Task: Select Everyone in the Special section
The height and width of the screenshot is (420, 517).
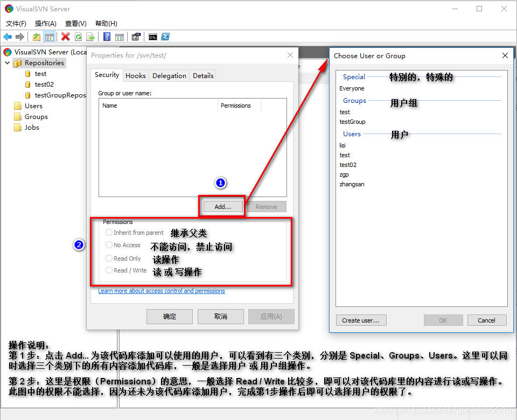Action: click(352, 88)
